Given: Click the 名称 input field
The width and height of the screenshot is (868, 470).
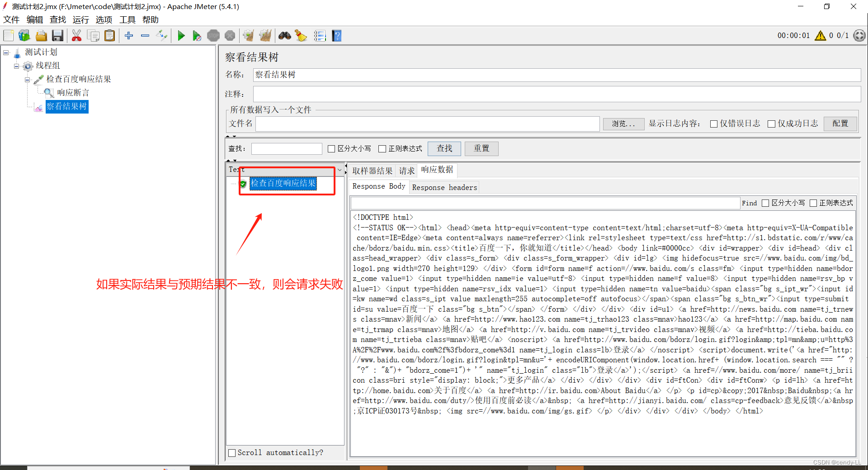Looking at the screenshot, I should 557,75.
